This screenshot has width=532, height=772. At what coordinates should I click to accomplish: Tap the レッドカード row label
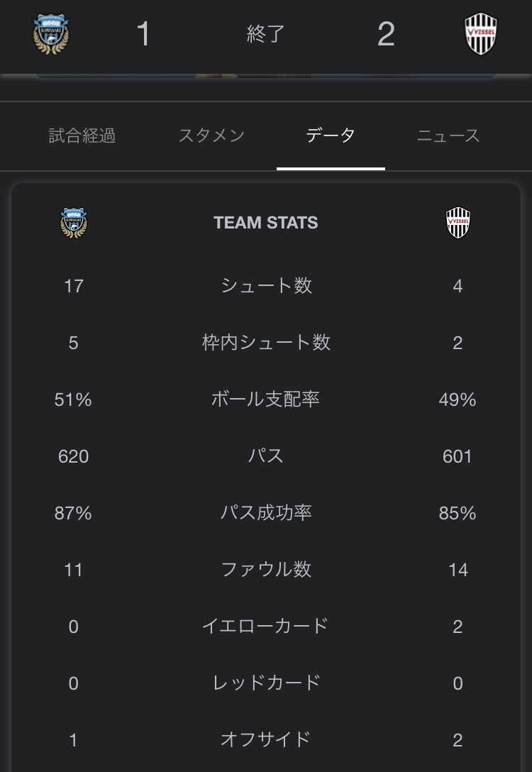266,683
